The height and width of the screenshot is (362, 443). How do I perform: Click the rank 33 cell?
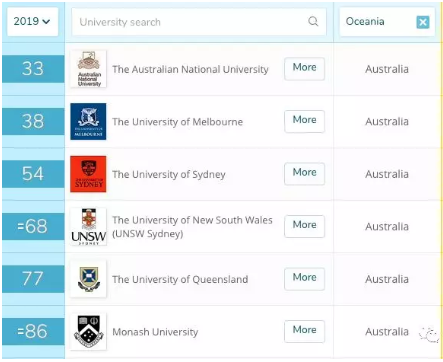[33, 69]
